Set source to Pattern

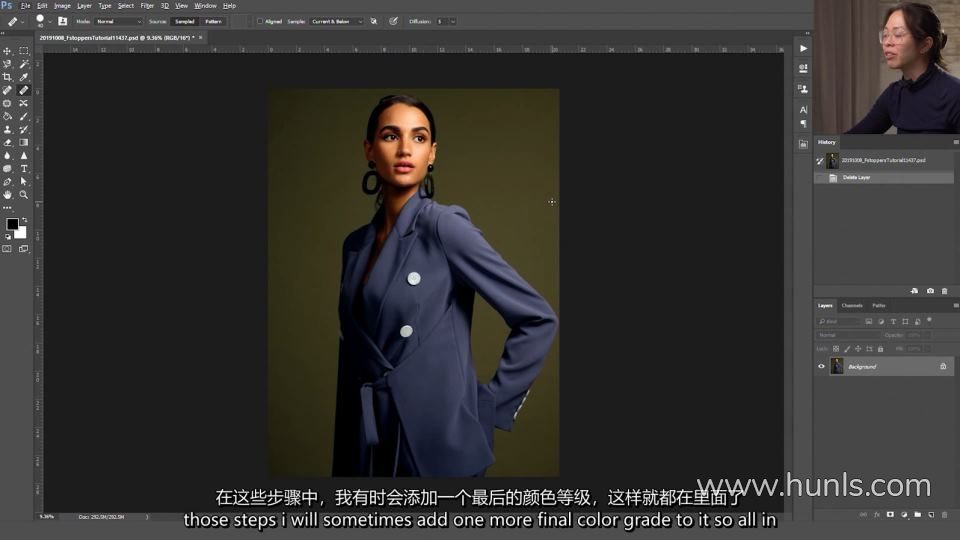click(213, 21)
